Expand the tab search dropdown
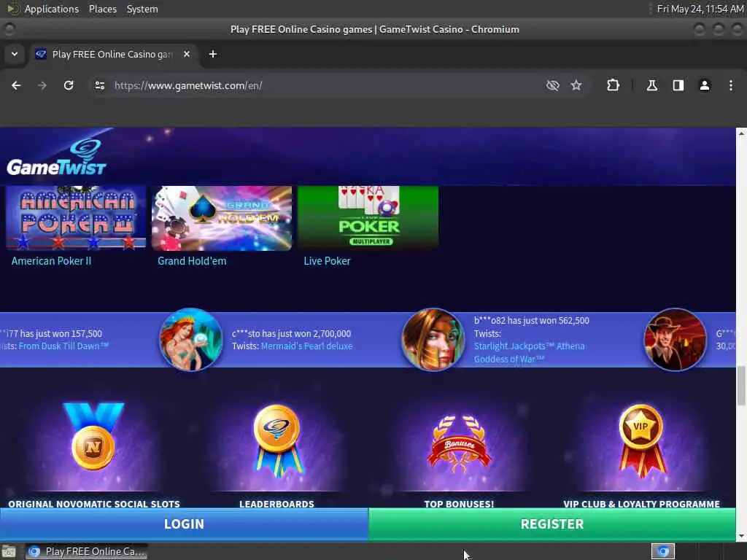747x560 pixels. tap(15, 54)
